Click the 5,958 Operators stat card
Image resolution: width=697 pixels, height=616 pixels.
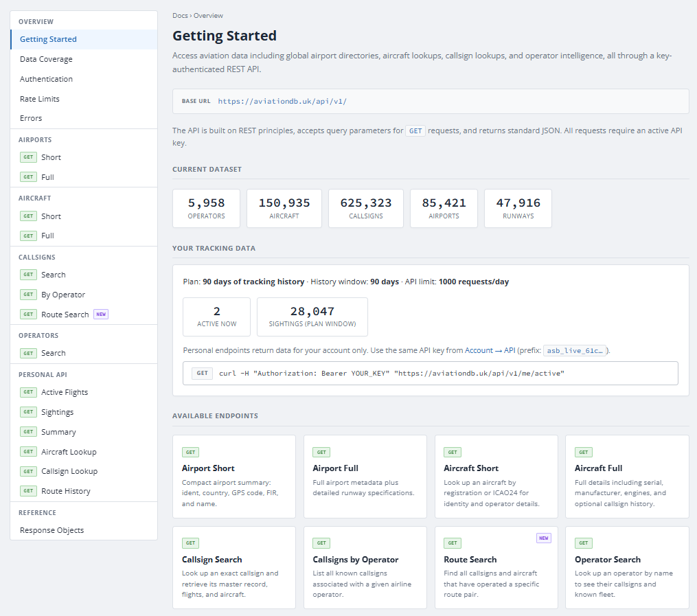pyautogui.click(x=206, y=209)
